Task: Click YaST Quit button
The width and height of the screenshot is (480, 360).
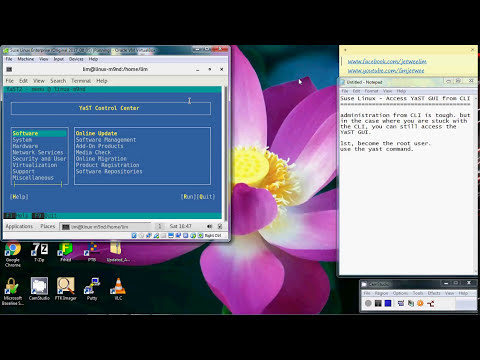Action: click(x=206, y=197)
